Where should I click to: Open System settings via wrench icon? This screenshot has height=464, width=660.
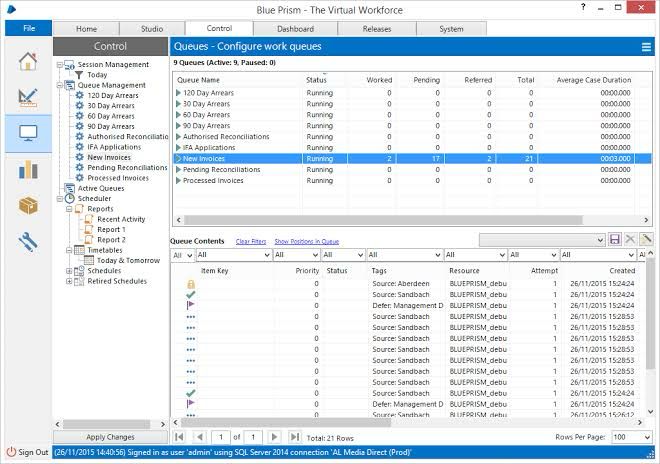(x=27, y=241)
